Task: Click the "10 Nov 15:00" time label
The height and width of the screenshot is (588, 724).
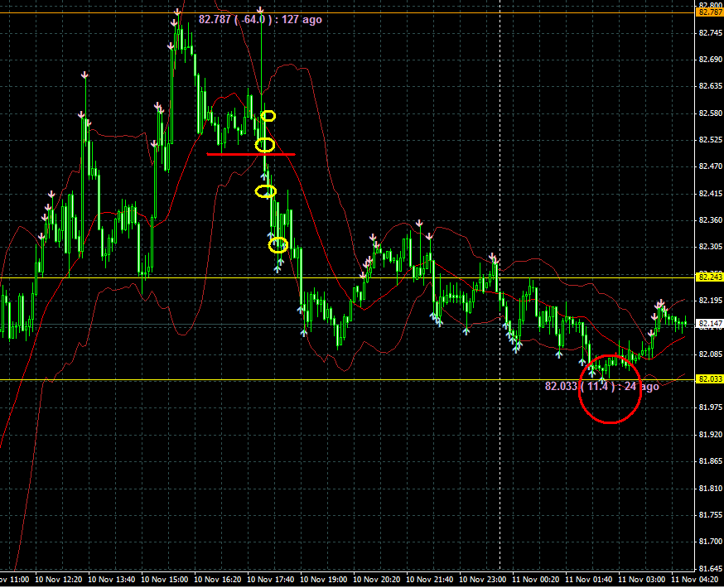Action: click(x=167, y=579)
